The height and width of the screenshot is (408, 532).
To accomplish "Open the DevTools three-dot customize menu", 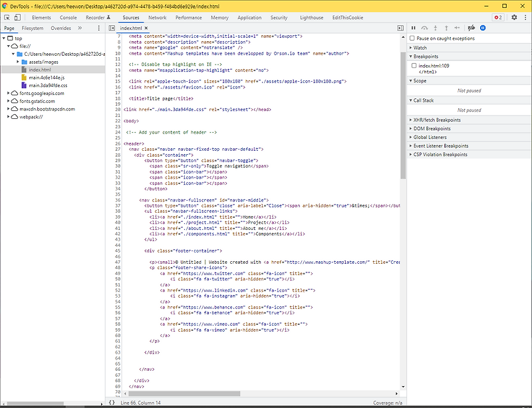I will click(525, 17).
